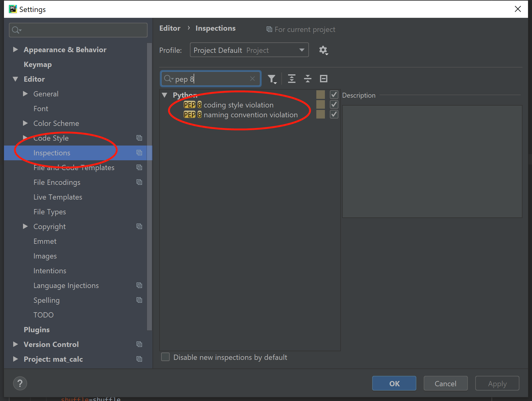This screenshot has width=532, height=401.
Task: Collapse the Python inspections group
Action: point(165,95)
